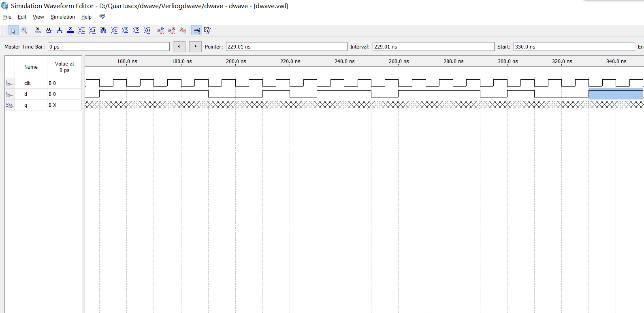Generate ModelSim testbench and script

[183, 30]
